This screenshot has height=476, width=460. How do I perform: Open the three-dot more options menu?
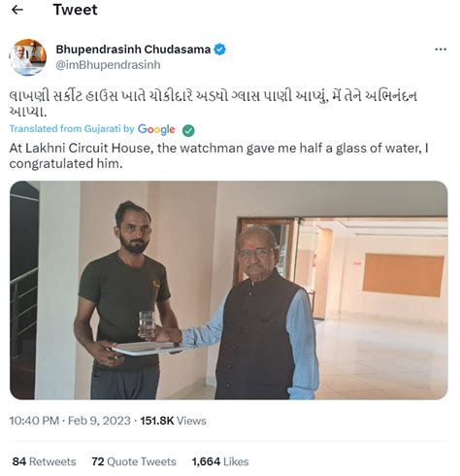click(441, 50)
